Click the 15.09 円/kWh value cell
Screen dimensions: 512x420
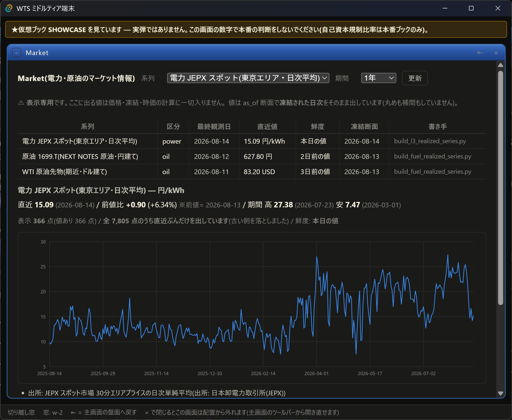click(267, 141)
